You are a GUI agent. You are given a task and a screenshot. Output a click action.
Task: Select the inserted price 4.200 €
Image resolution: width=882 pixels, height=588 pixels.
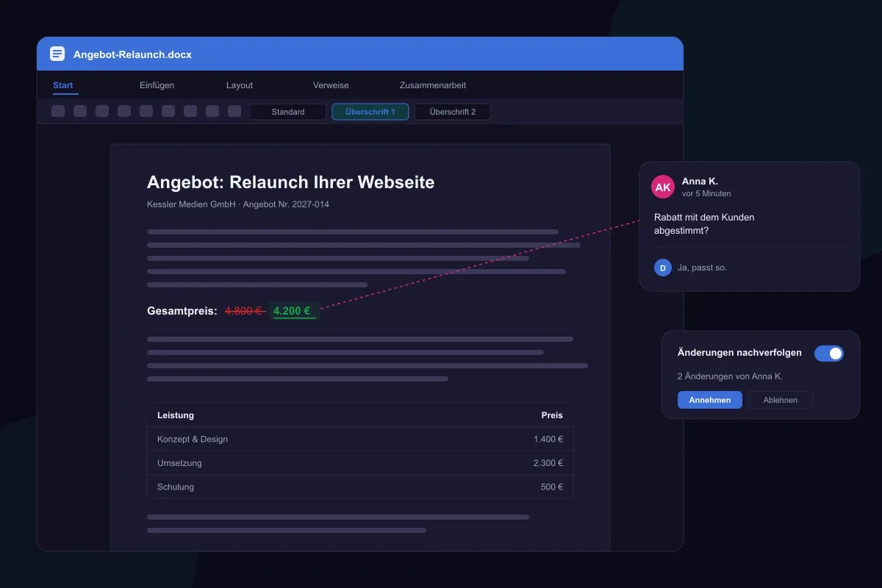coord(293,311)
